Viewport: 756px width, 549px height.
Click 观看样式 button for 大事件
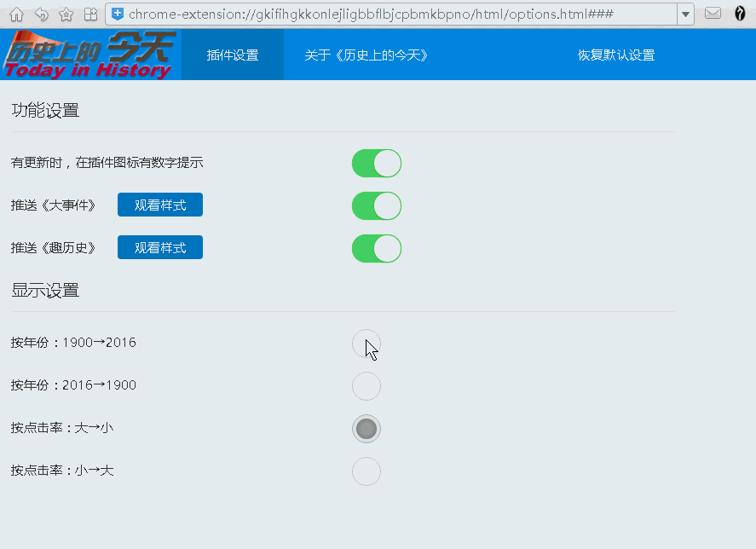[160, 205]
